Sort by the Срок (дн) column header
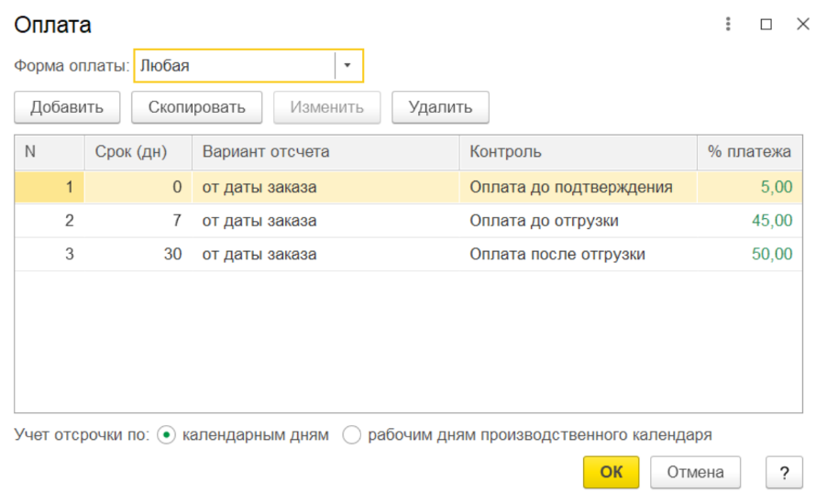Screen dimensions: 827x504 [x=138, y=152]
